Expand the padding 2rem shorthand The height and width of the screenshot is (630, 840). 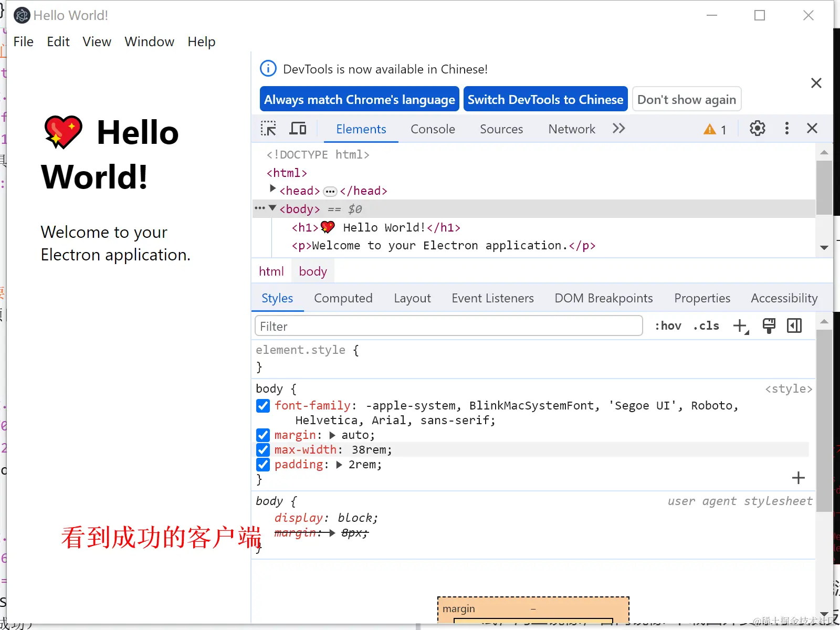339,465
